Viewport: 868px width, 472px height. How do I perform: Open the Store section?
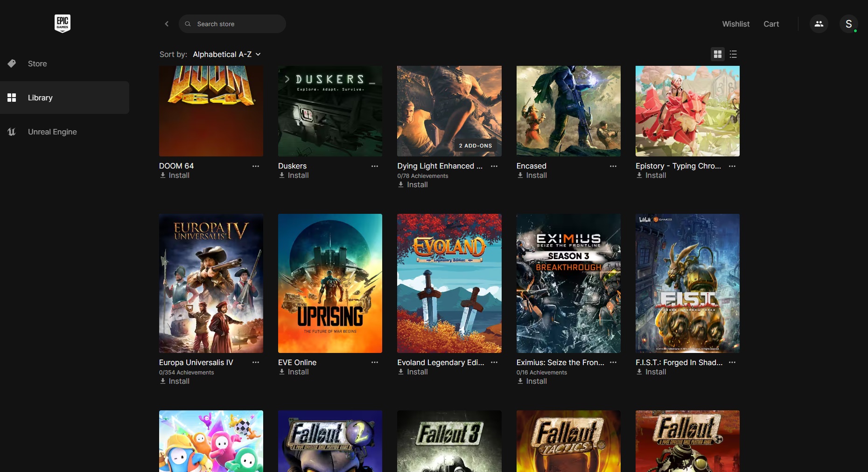[x=37, y=63]
